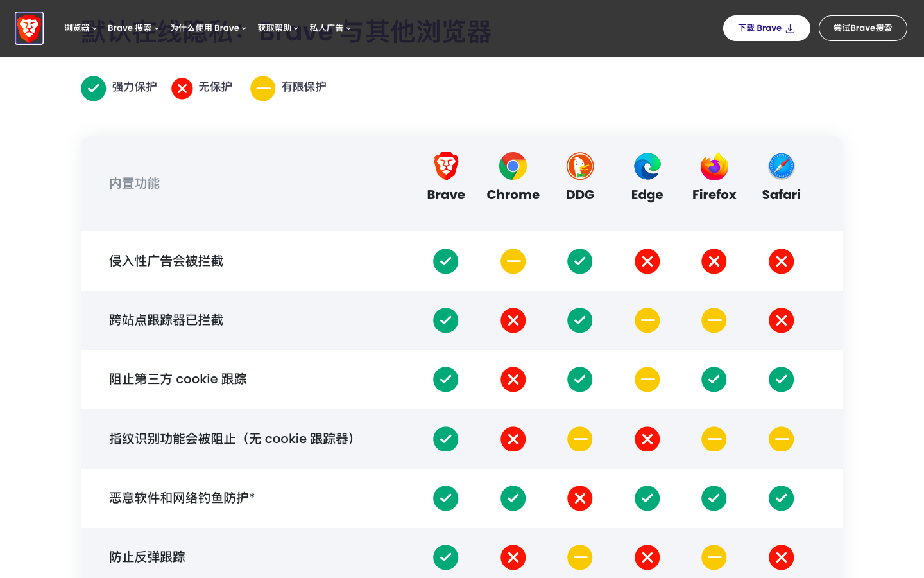The image size is (924, 578).
Task: Expand the 浏览器 dropdown menu
Action: [x=78, y=28]
